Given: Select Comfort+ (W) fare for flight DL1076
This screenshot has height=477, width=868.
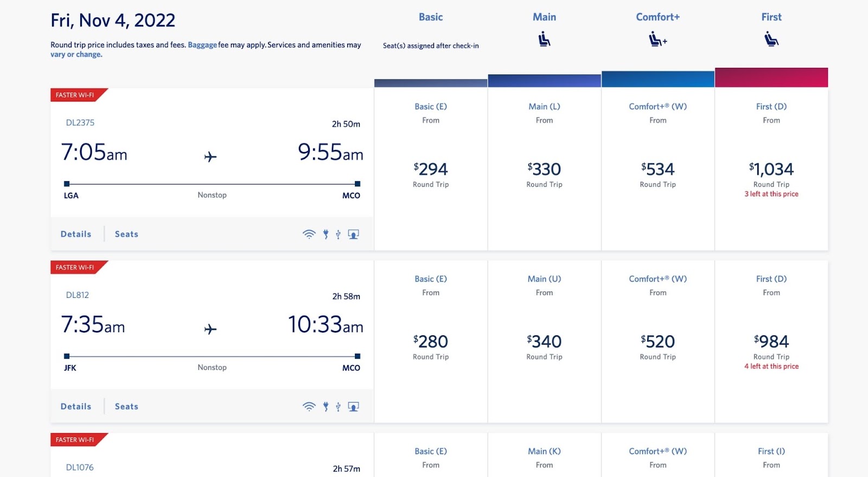Looking at the screenshot, I should 658,456.
